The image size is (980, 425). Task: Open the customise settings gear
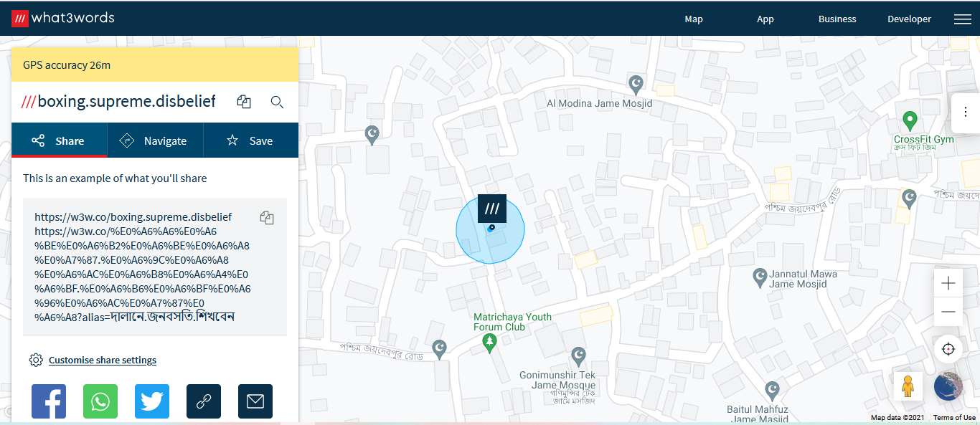pyautogui.click(x=36, y=360)
